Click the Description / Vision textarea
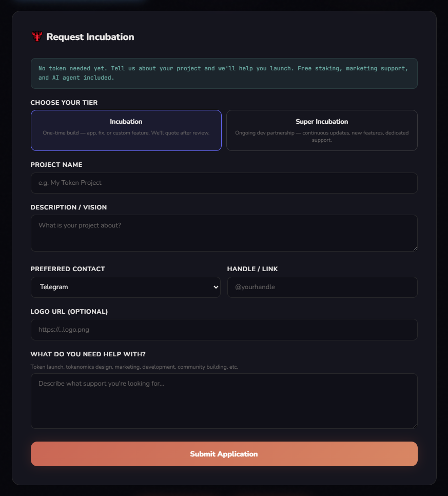 (x=224, y=232)
